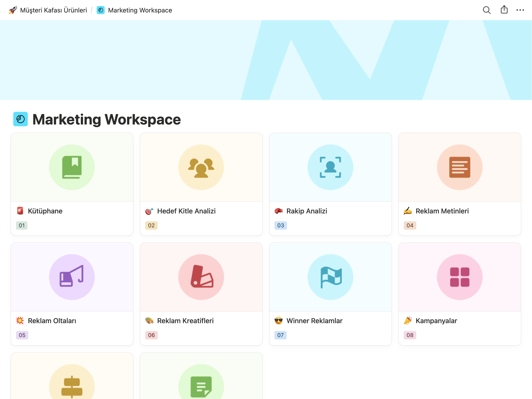Click the 03 tag on Rakip Analizi
The width and height of the screenshot is (532, 399).
[280, 225]
